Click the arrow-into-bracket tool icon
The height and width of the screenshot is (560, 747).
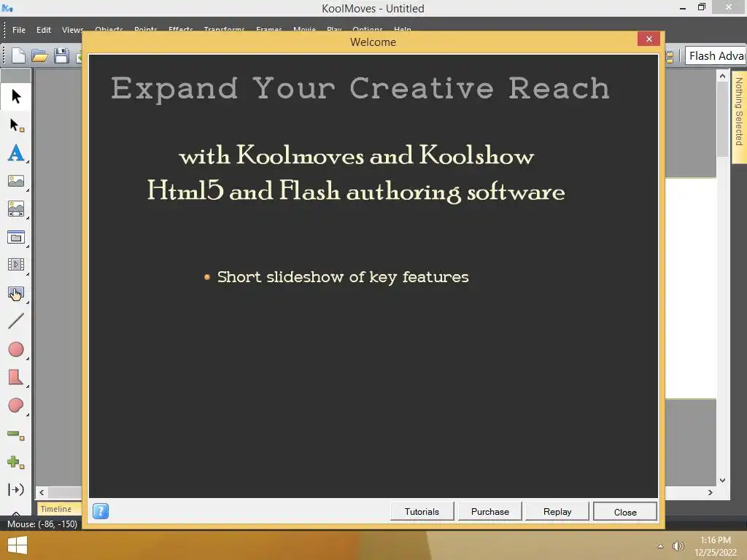[16, 489]
